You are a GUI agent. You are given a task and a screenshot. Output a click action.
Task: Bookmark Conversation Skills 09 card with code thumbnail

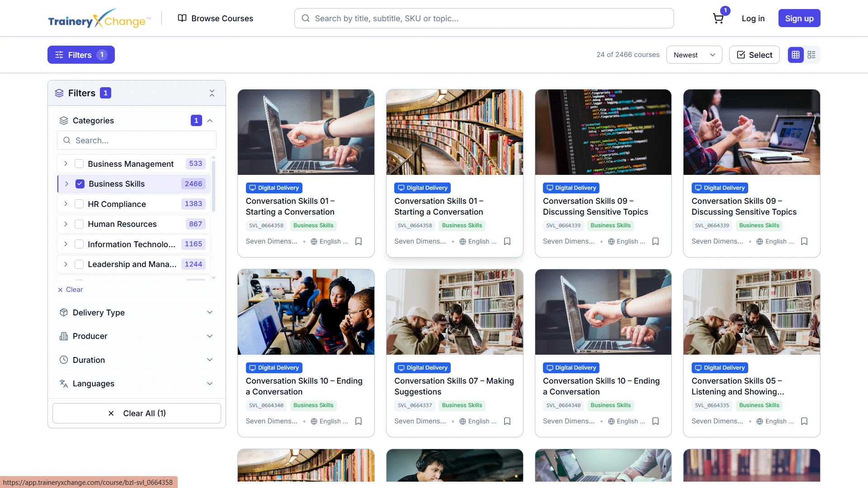point(656,241)
